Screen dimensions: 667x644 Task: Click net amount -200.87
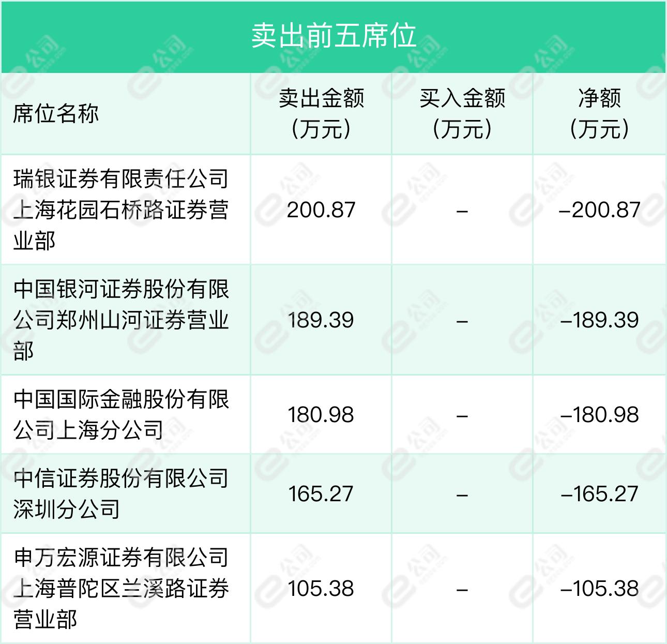coord(600,210)
